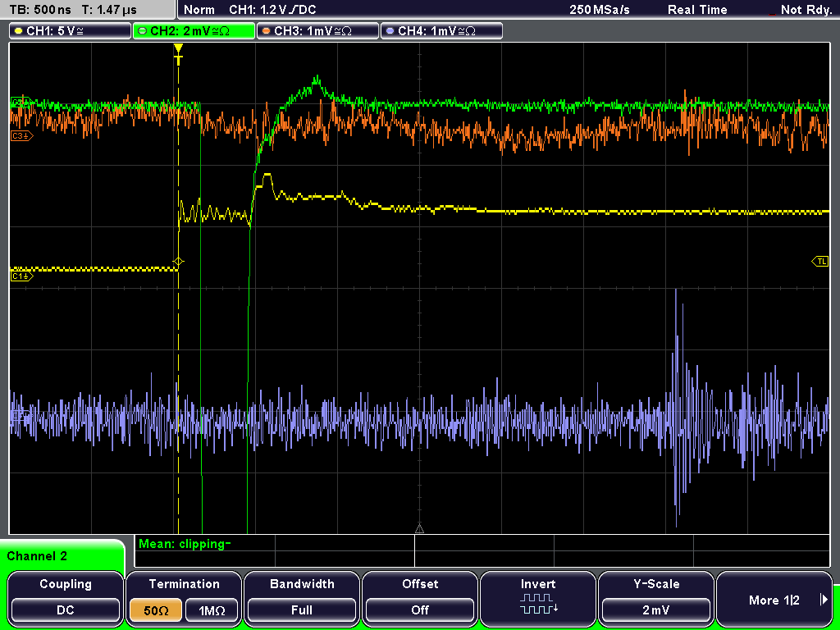Select the CH3: 1 mV channel tab

tap(317, 31)
